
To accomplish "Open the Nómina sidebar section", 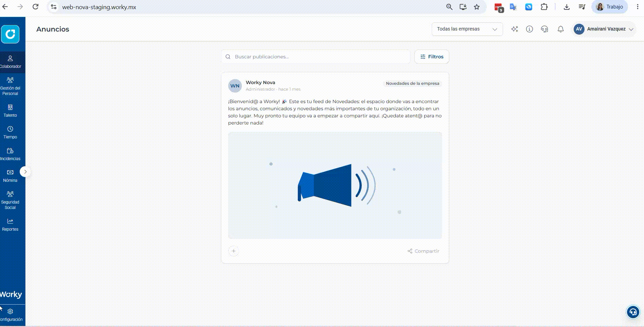I will point(10,176).
